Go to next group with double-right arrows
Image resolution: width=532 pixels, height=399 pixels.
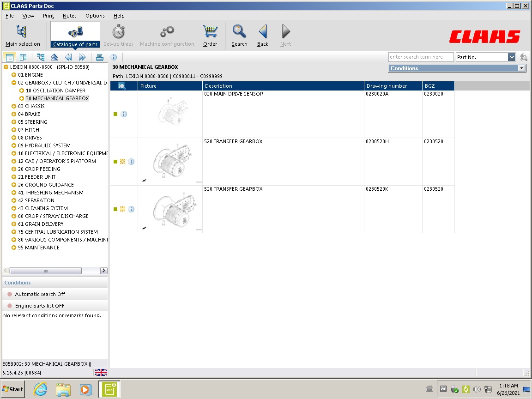coord(82,57)
